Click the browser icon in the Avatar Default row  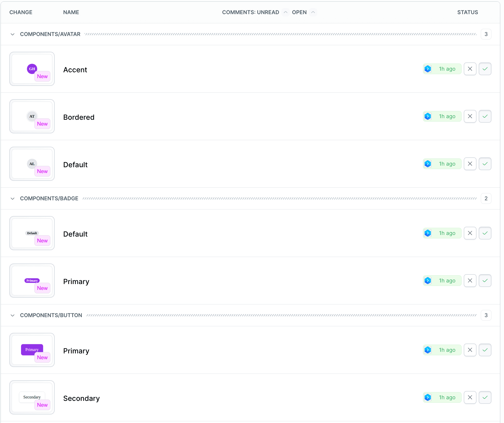[428, 164]
